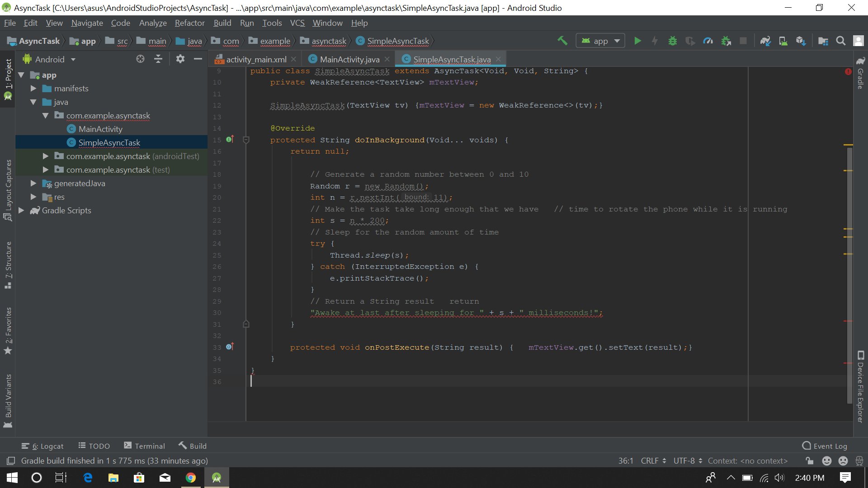Expand the res folder in the tree
The height and width of the screenshot is (488, 868).
33,197
